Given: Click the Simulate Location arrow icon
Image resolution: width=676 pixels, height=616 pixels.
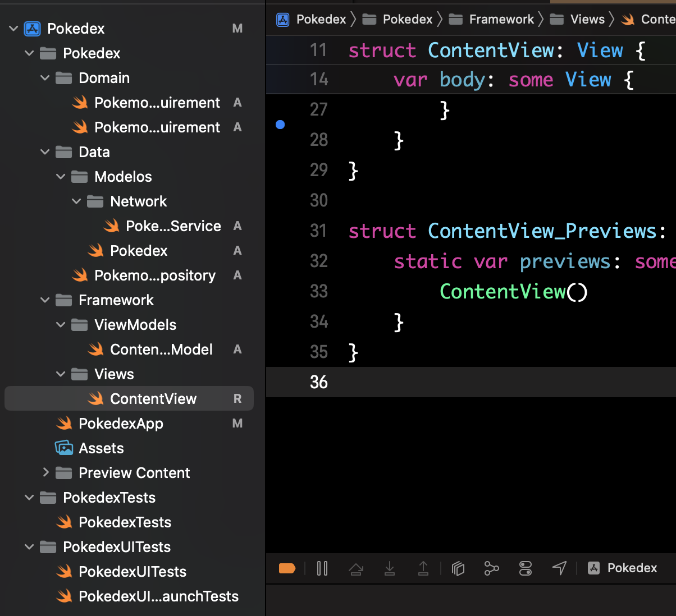Looking at the screenshot, I should (559, 568).
